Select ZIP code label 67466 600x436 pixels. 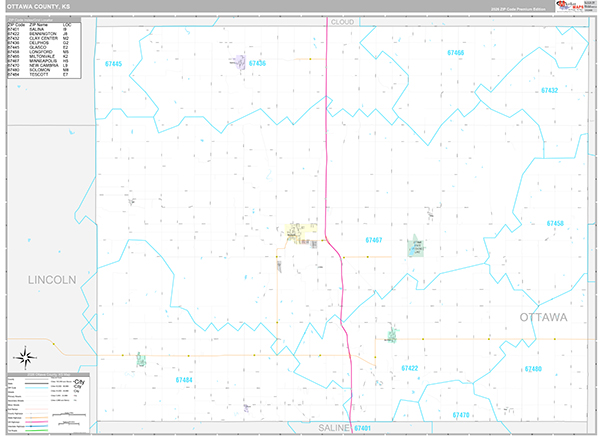click(456, 52)
